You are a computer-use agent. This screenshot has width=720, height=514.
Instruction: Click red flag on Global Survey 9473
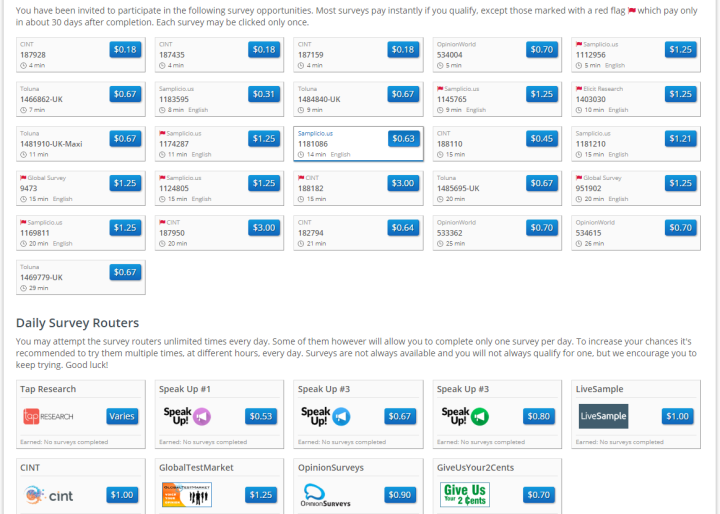[x=23, y=178]
